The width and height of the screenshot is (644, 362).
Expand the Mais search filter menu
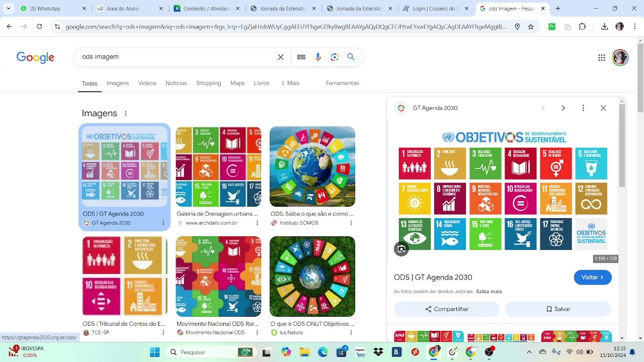point(290,83)
